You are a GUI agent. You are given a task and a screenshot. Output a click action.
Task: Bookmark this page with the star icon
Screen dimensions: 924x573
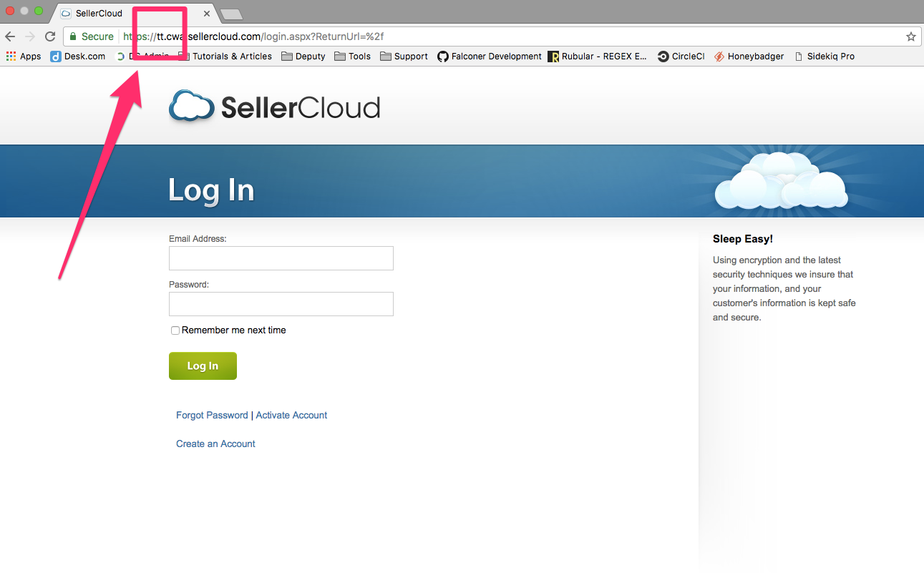coord(911,36)
